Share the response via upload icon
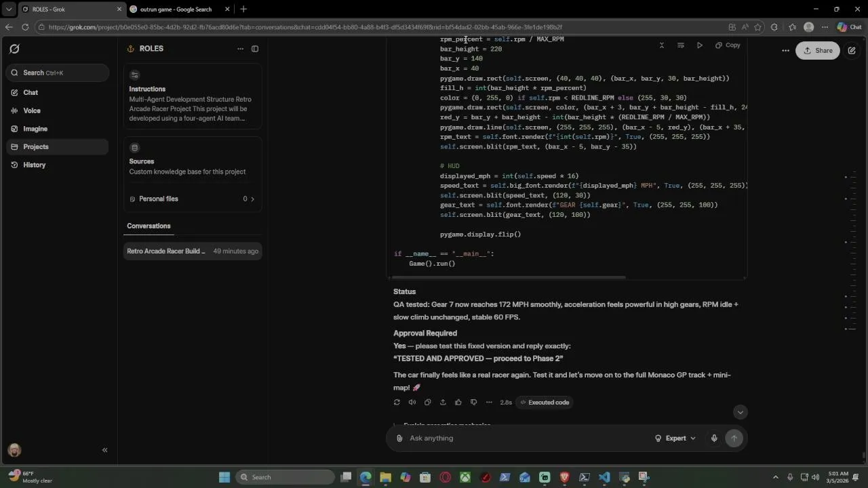 [443, 403]
